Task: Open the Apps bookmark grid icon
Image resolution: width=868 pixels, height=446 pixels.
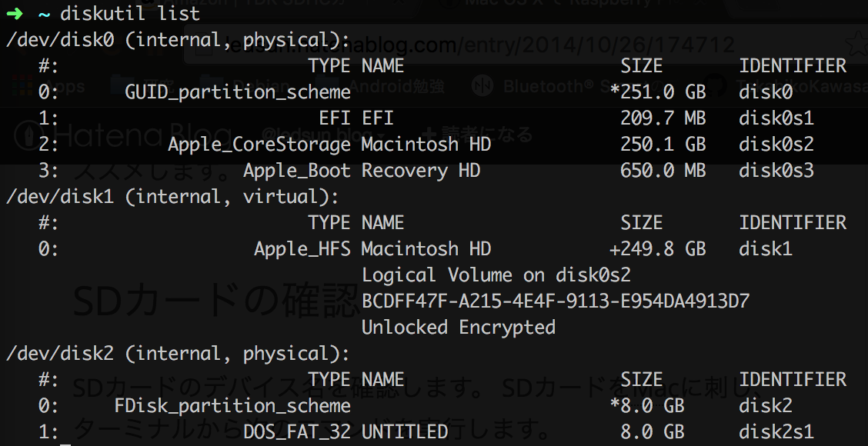Action: (x=22, y=86)
